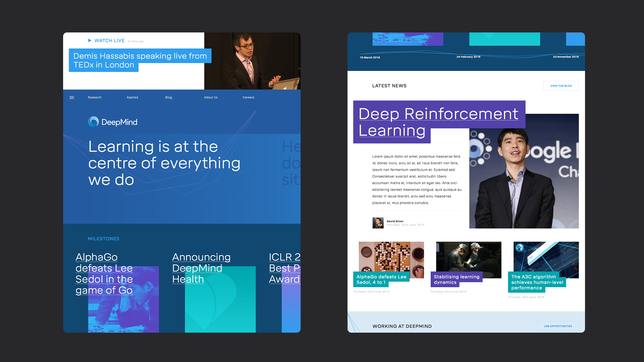Image resolution: width=644 pixels, height=362 pixels.
Task: Click the View The Blog button
Action: [561, 86]
